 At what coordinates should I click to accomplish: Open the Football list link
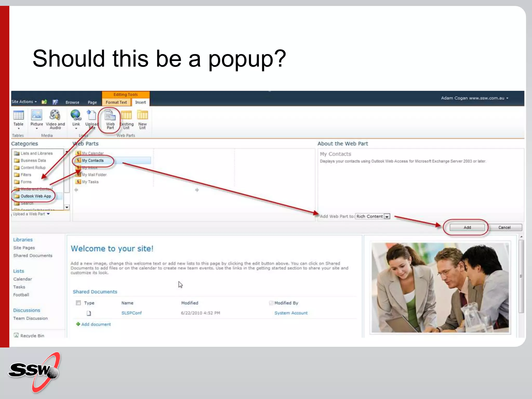(x=21, y=295)
